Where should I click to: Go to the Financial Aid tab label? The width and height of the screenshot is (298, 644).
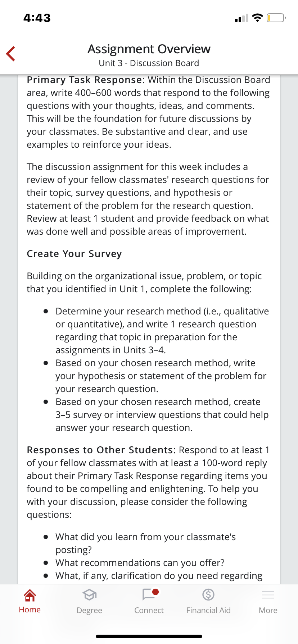click(208, 610)
